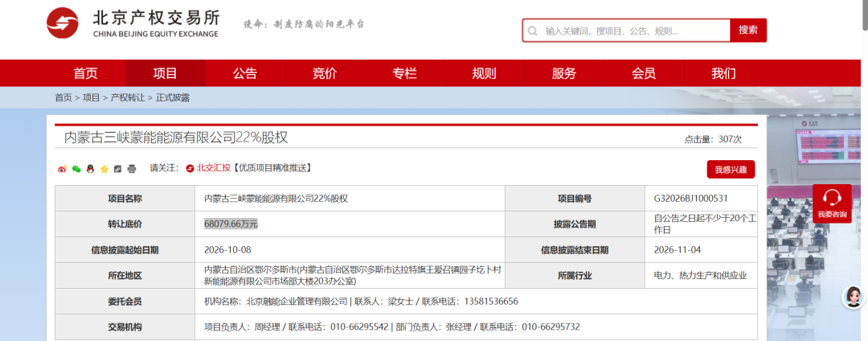Open the 服务 navigation menu

[563, 73]
